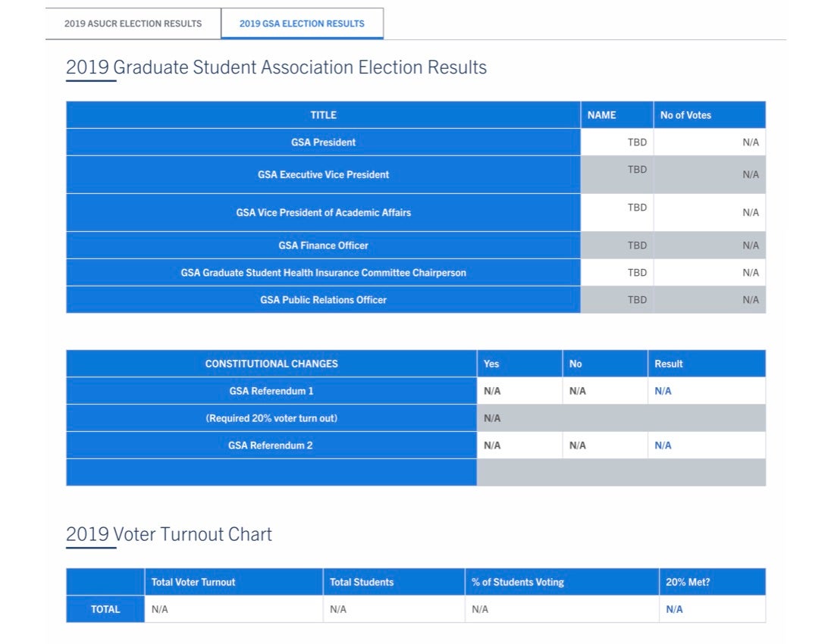Select the GSA Executive Vice President row title
834x644 pixels.
coord(323,174)
